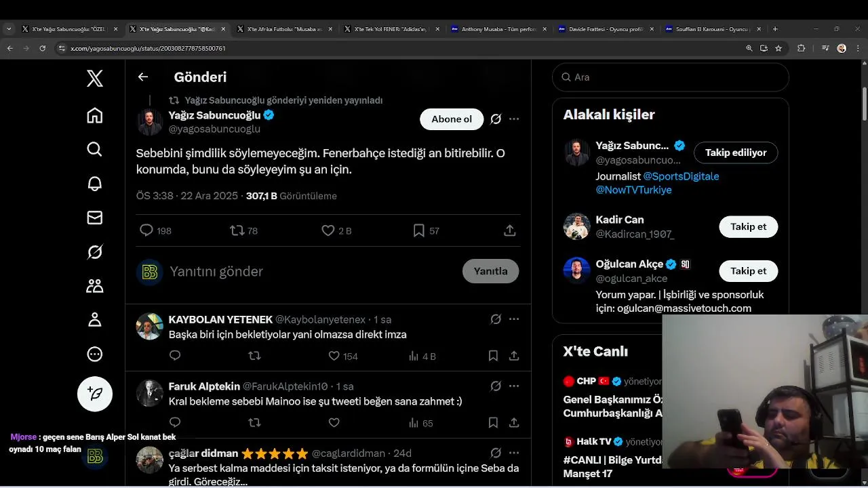Open Yağız Sabuncuoğlu profile name on post
868x488 pixels.
[214, 115]
